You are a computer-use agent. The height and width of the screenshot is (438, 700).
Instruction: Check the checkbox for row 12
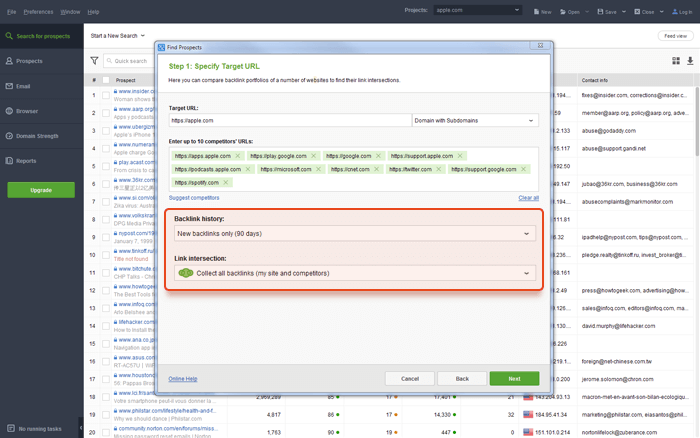coord(106,290)
